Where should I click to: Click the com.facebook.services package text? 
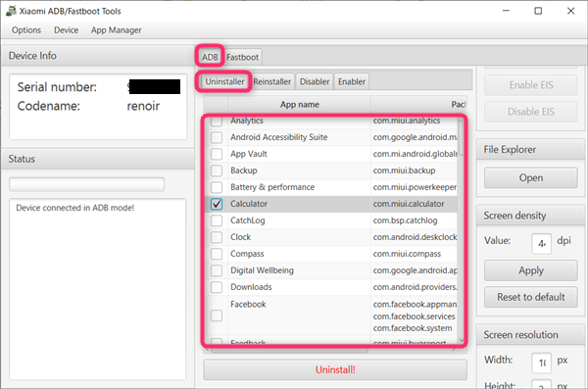pos(414,316)
